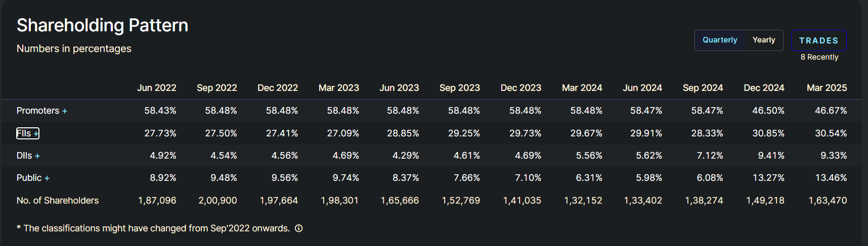Click Public value 13.46% for Mar 2025

click(831, 178)
